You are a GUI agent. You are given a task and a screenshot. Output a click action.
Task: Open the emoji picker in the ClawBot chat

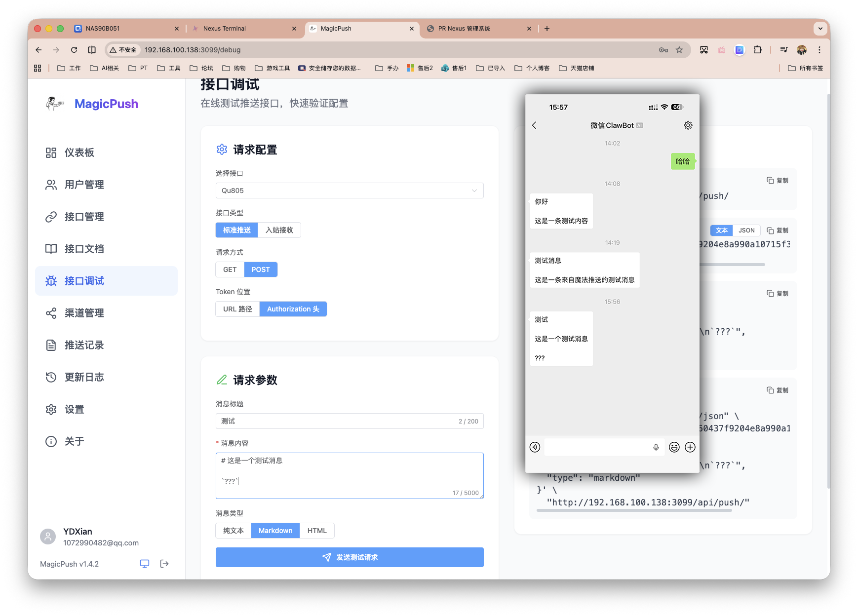click(x=674, y=447)
